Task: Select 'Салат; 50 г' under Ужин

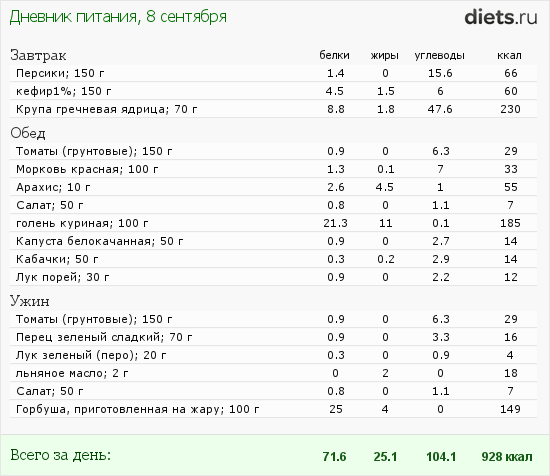Action: point(274,391)
